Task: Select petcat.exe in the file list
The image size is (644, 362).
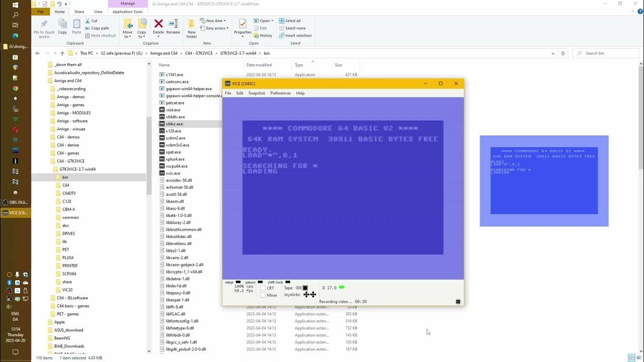Action: click(175, 103)
